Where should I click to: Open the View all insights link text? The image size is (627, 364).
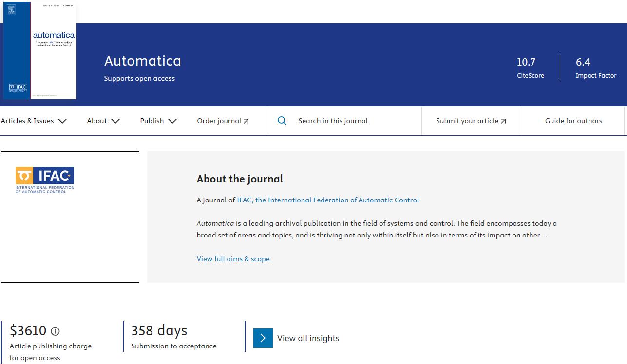point(308,338)
